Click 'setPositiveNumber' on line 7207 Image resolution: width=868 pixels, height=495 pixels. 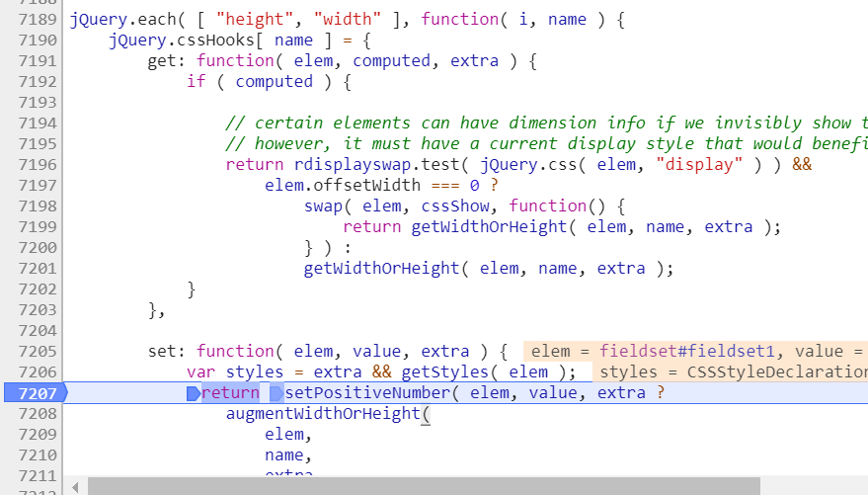[367, 393]
